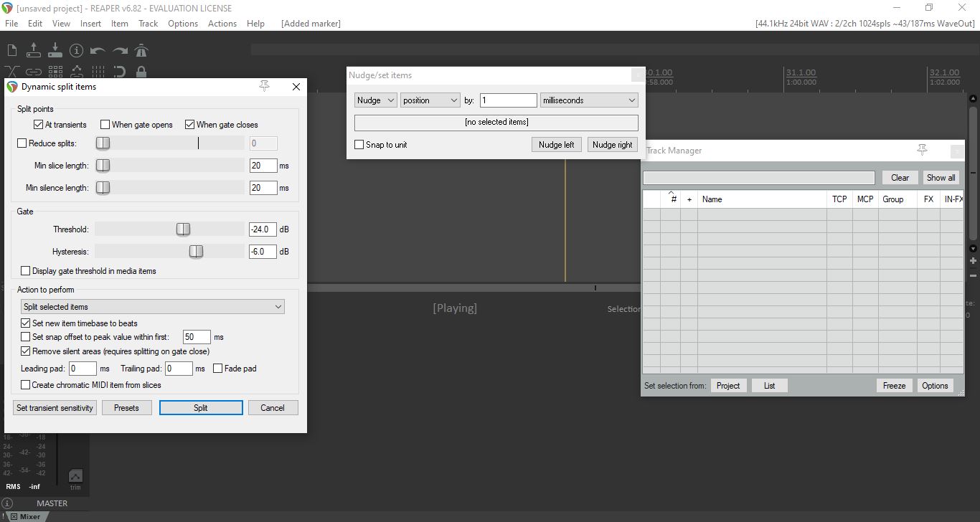Open the File menu

click(x=11, y=23)
